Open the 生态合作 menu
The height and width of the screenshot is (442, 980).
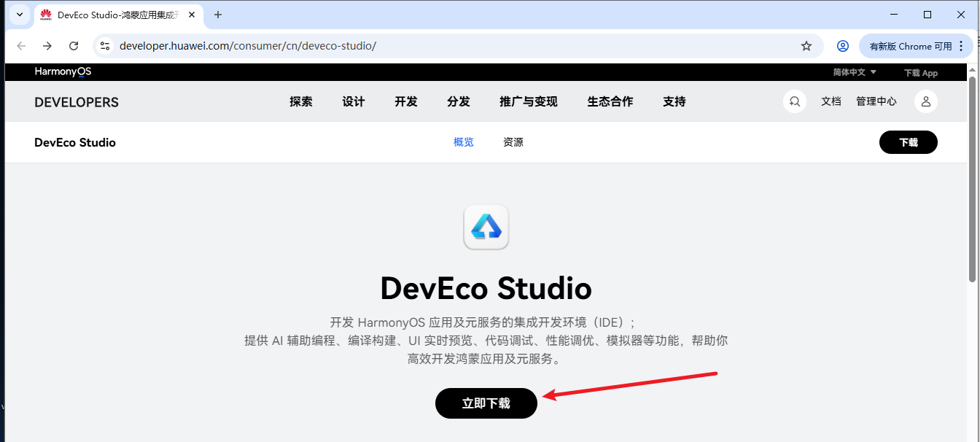[x=610, y=101]
